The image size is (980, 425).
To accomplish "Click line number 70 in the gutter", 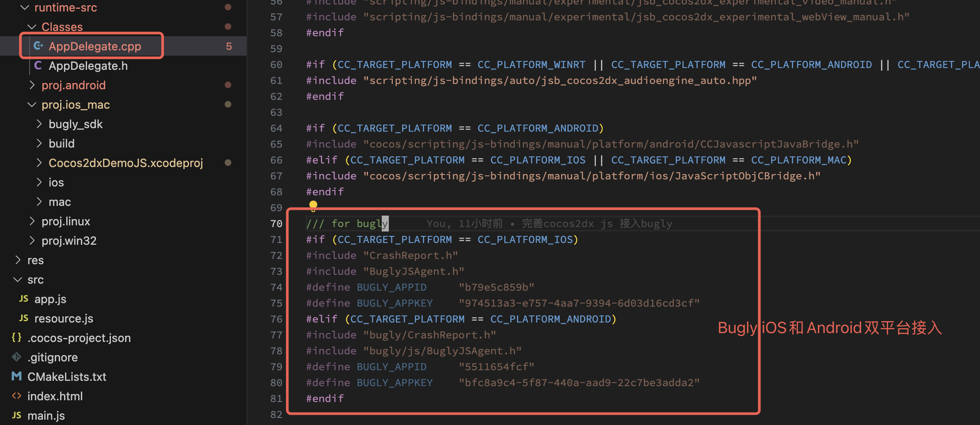I will point(276,224).
